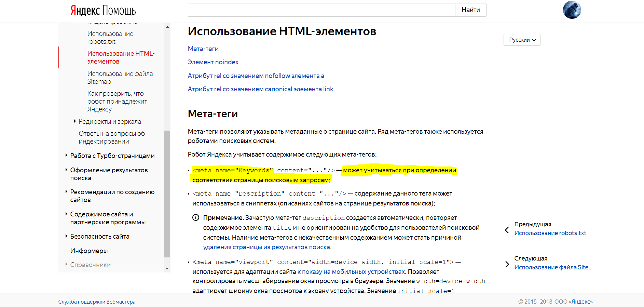The height and width of the screenshot is (307, 644).
Task: Click the Яндекс Помощь logo
Action: click(x=103, y=10)
